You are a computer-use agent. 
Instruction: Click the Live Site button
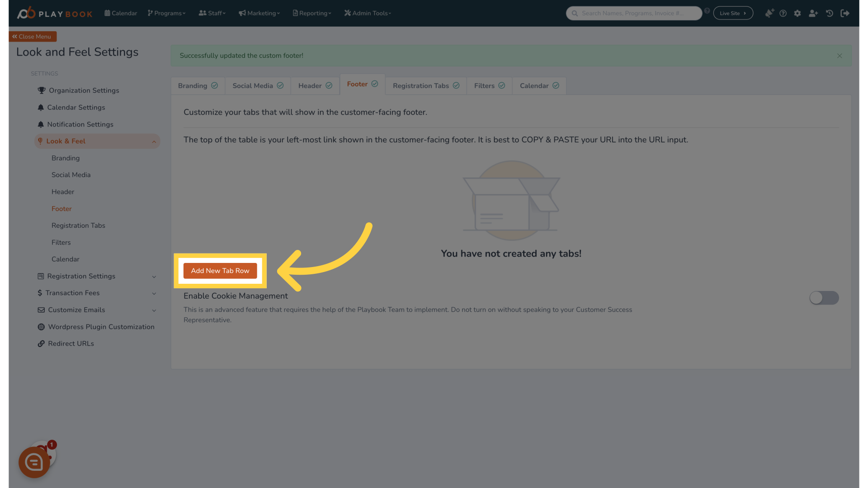tap(733, 13)
